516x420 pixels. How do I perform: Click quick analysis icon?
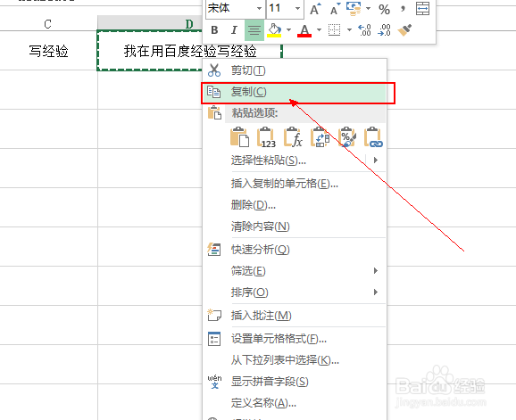pos(214,250)
